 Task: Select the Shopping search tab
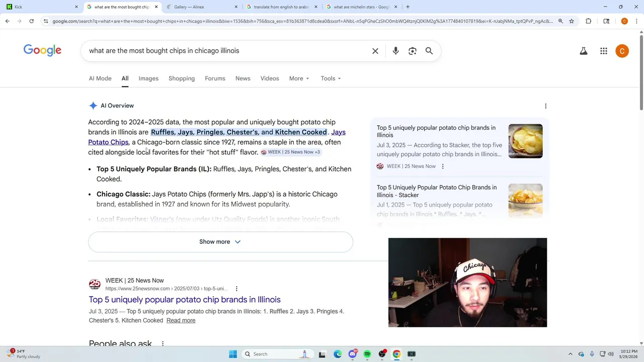[x=182, y=78]
